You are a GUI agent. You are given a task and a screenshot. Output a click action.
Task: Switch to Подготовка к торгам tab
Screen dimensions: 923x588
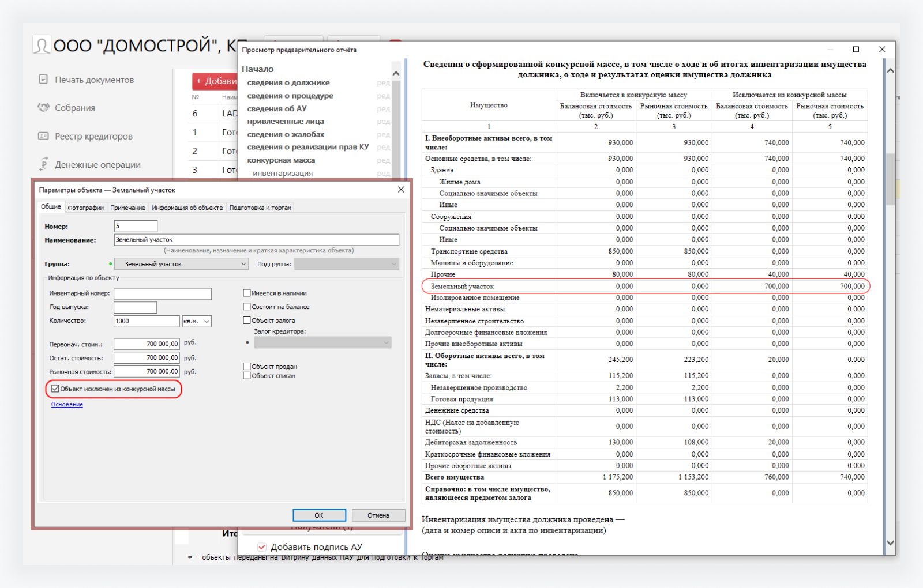click(x=260, y=208)
